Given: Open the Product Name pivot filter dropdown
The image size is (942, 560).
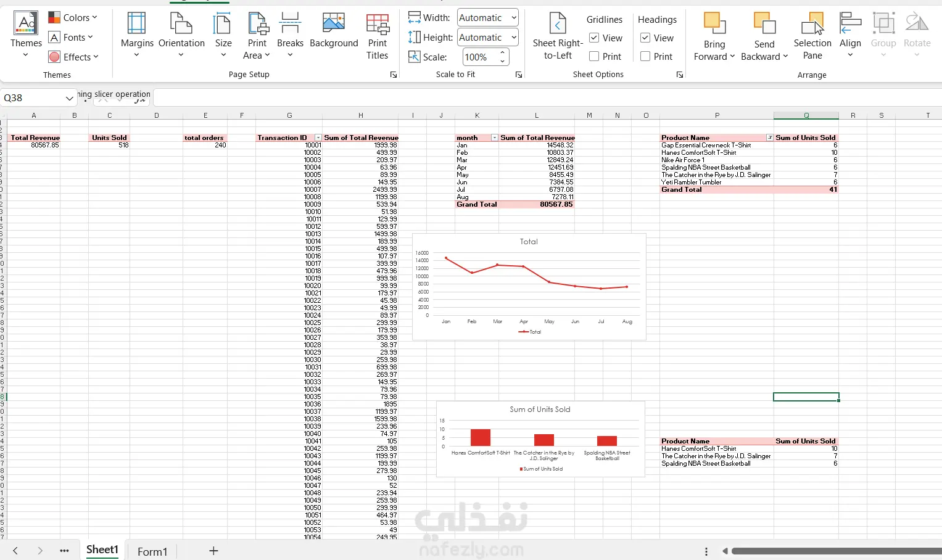Looking at the screenshot, I should (769, 138).
